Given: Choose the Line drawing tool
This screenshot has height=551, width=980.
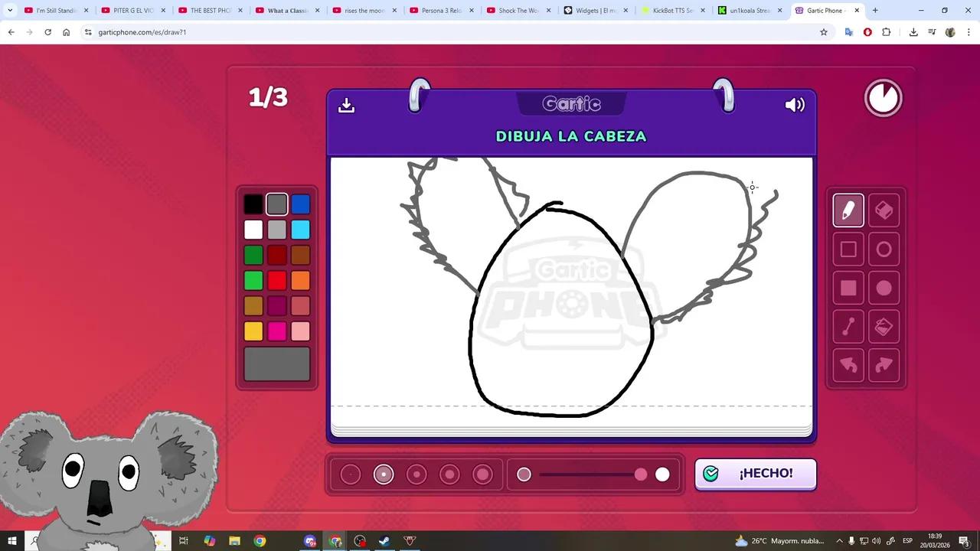Looking at the screenshot, I should [848, 326].
